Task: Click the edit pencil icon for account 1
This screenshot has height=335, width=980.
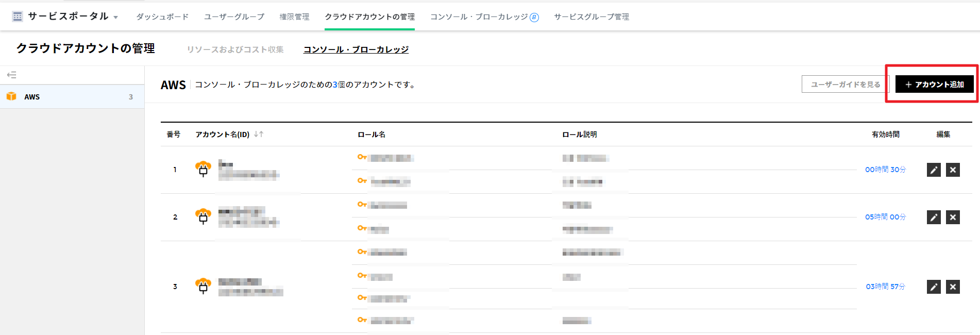Action: pyautogui.click(x=934, y=170)
